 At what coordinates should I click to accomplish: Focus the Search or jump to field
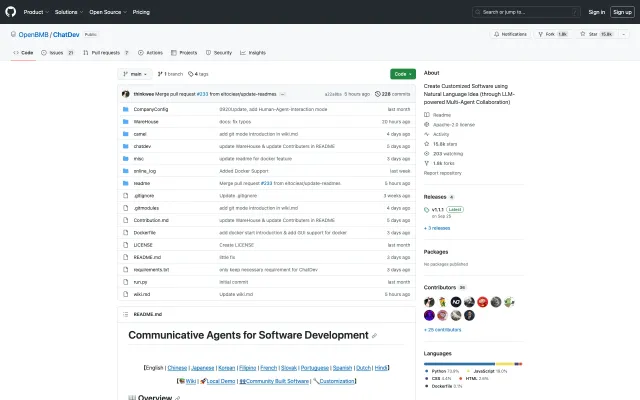526,12
